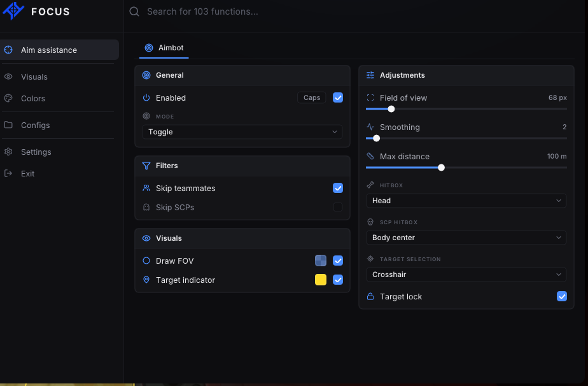
Task: Click the Visuals eye icon in sidebar
Action: pyautogui.click(x=8, y=76)
